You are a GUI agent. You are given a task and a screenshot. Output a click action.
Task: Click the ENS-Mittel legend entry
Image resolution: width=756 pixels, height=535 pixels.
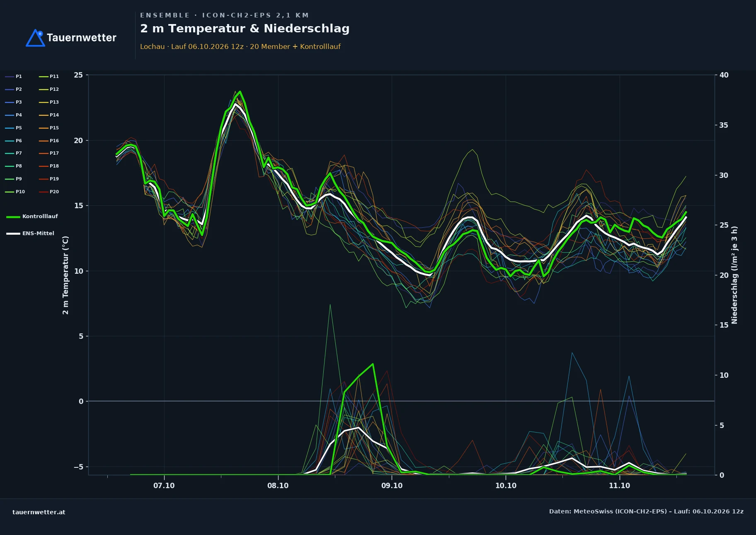coord(30,233)
